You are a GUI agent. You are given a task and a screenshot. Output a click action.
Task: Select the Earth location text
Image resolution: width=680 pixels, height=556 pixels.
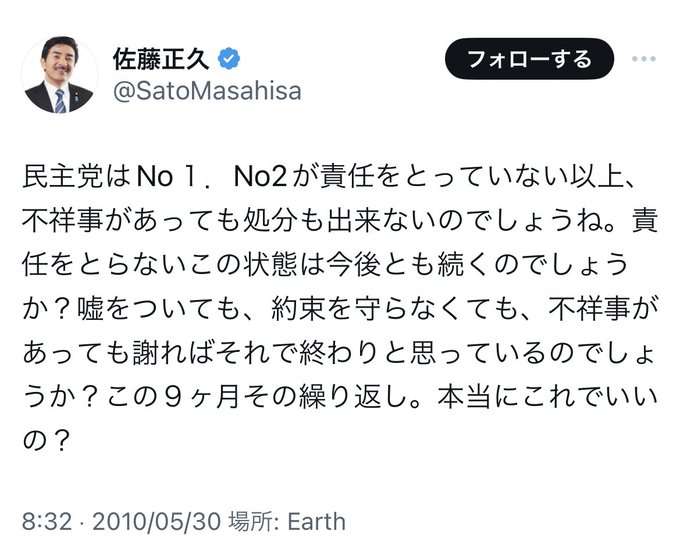tap(317, 521)
